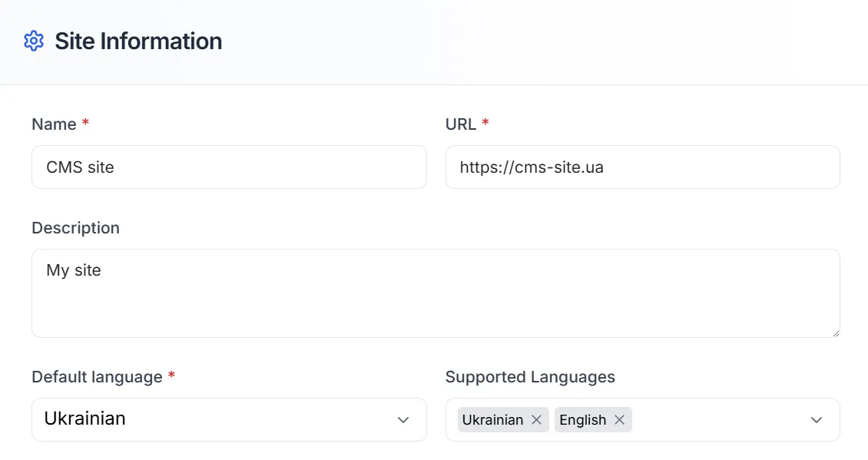Click the Default language label

click(x=97, y=377)
